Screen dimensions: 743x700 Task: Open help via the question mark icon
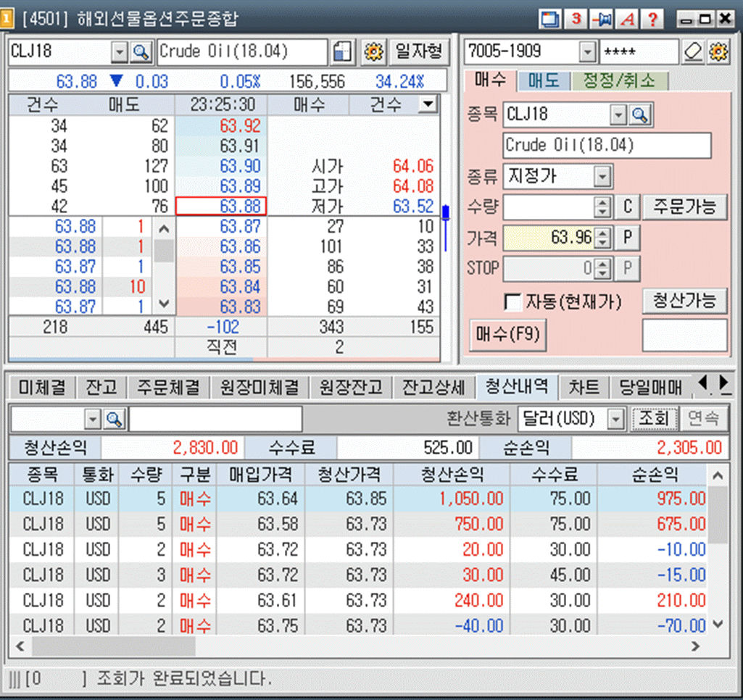652,20
